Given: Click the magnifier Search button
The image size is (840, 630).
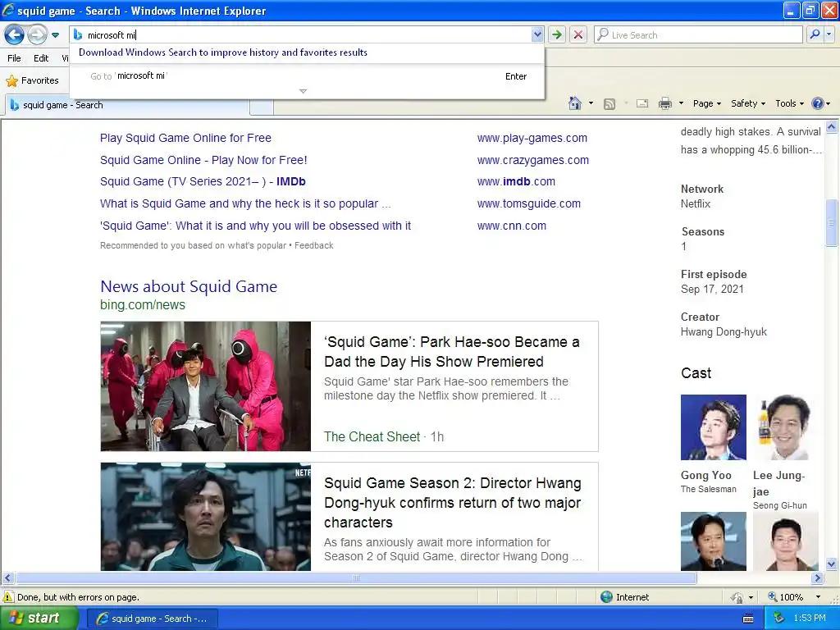Looking at the screenshot, I should click(815, 34).
